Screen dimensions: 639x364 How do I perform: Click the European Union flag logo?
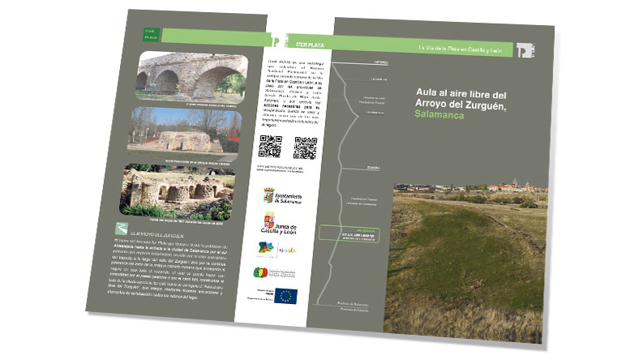[284, 295]
